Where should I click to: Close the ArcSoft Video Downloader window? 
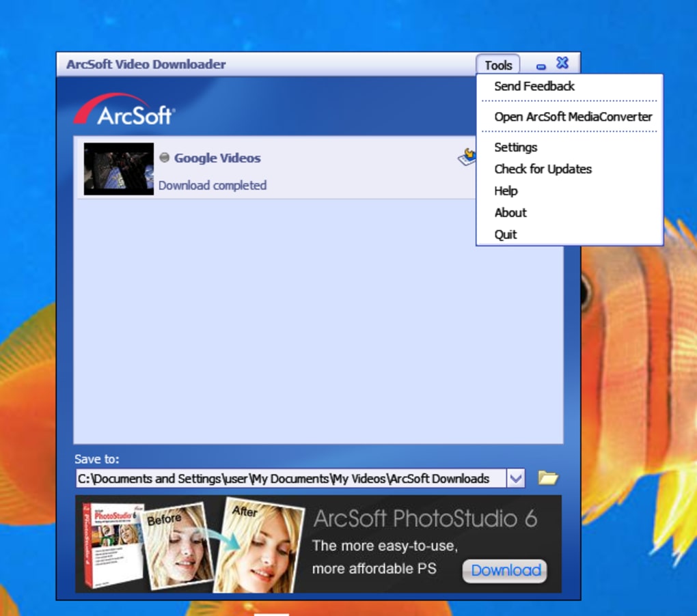coord(562,63)
